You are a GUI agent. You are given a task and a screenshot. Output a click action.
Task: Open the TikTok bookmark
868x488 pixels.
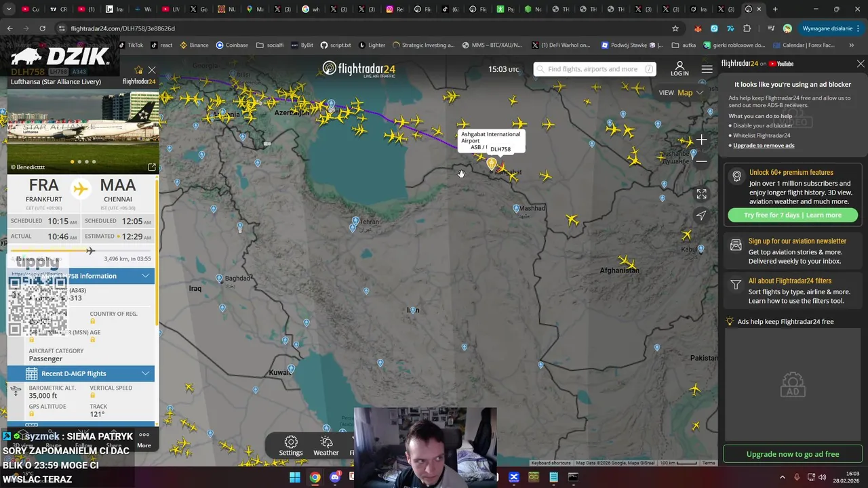[131, 45]
